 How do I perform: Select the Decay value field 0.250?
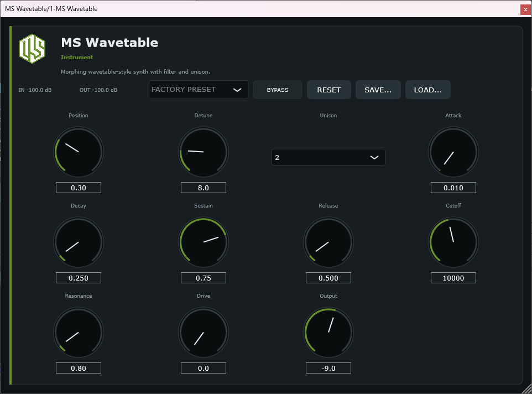pyautogui.click(x=79, y=278)
